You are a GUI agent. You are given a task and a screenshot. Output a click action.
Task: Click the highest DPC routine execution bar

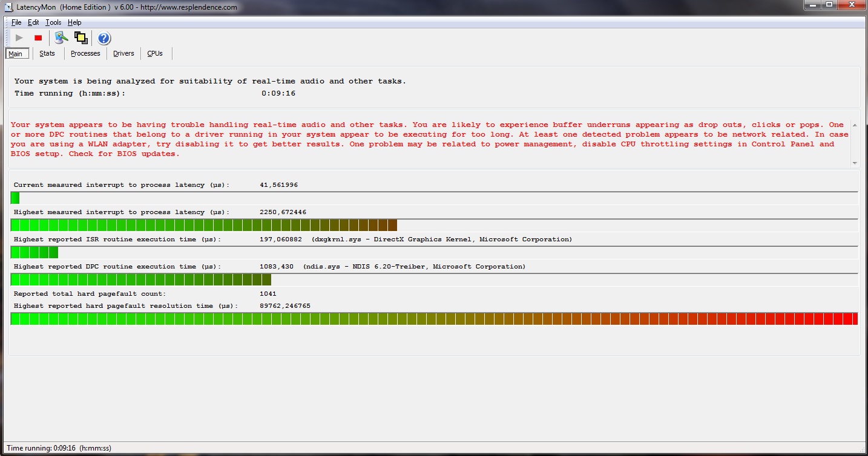(x=434, y=279)
